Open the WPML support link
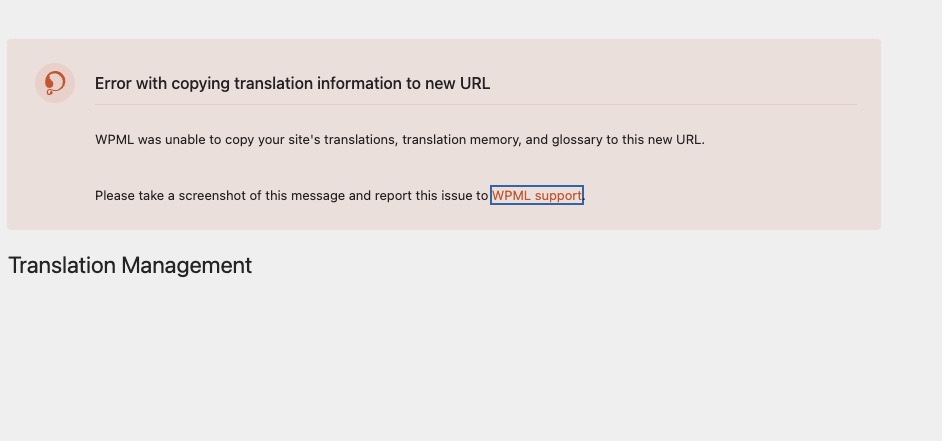The height and width of the screenshot is (441, 942). point(536,195)
